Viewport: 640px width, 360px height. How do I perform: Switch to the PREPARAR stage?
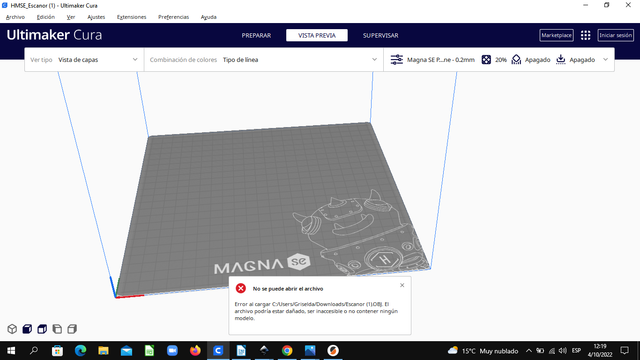256,36
